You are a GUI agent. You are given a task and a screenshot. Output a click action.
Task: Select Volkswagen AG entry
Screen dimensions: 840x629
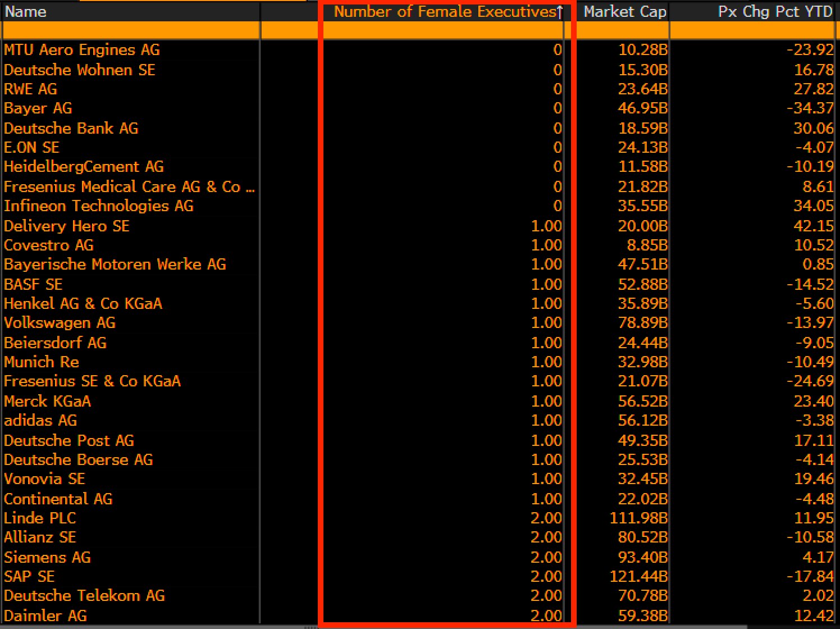(60, 323)
